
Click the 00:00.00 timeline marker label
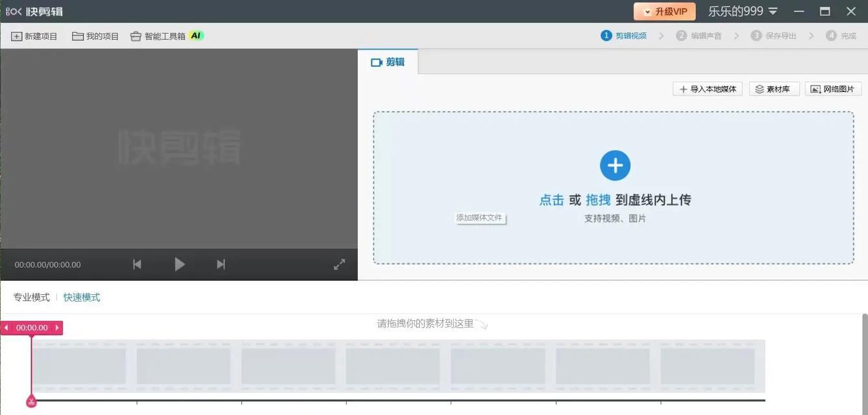(32, 327)
